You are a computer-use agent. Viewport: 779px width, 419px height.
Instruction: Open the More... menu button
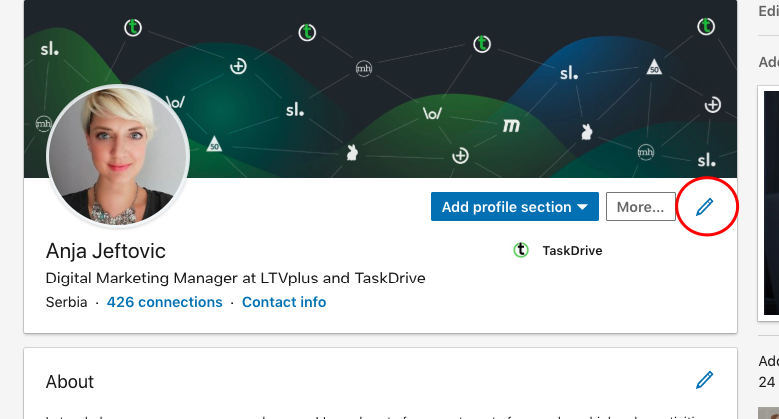point(640,207)
